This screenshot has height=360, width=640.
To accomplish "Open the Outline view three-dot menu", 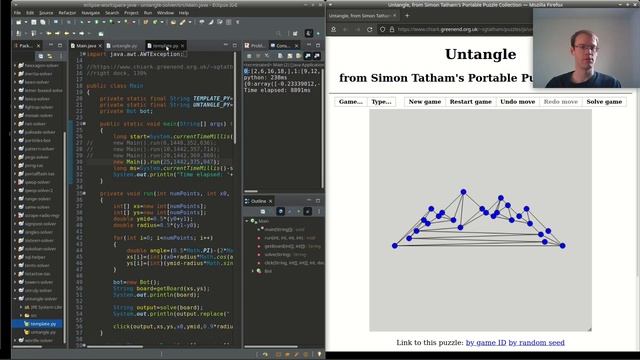I will click(x=319, y=211).
